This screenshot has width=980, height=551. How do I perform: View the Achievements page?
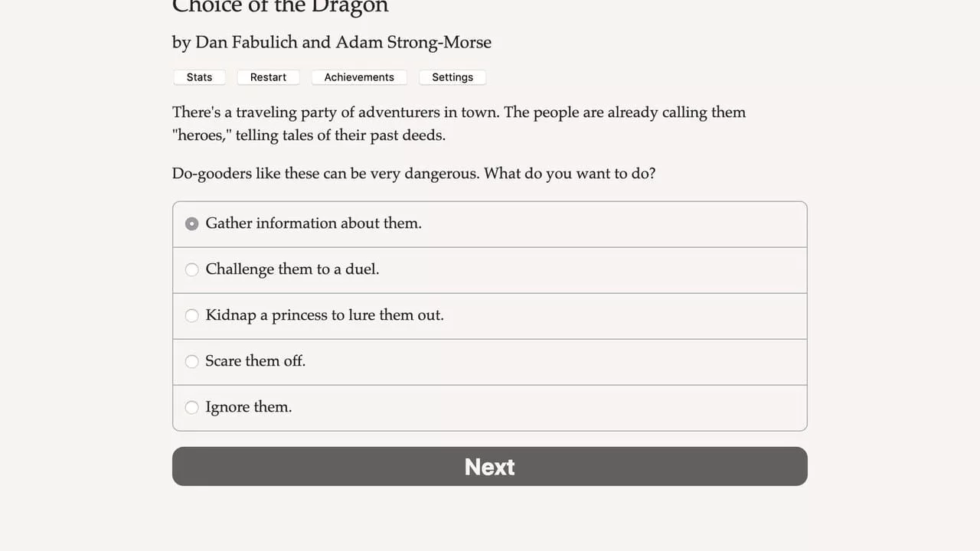358,77
